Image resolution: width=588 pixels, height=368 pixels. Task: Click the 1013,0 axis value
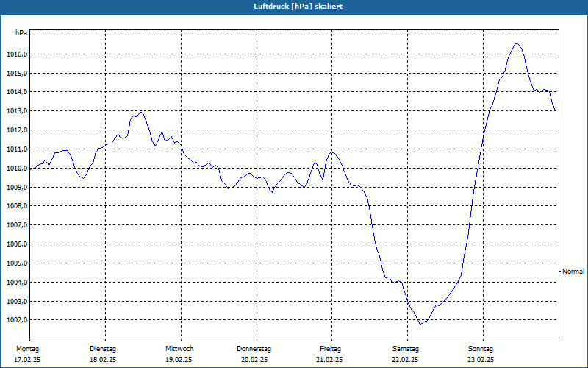coord(17,111)
